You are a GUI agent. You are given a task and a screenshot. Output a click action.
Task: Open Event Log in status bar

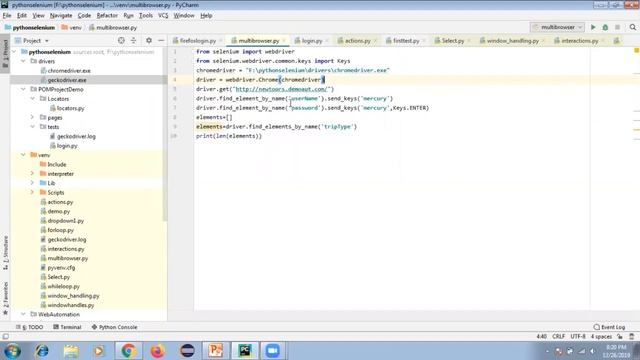[x=609, y=327]
